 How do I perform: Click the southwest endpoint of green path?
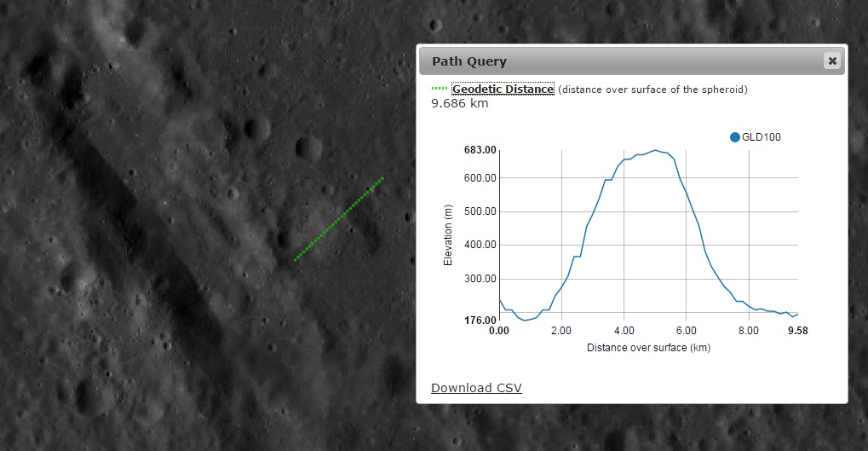296,260
